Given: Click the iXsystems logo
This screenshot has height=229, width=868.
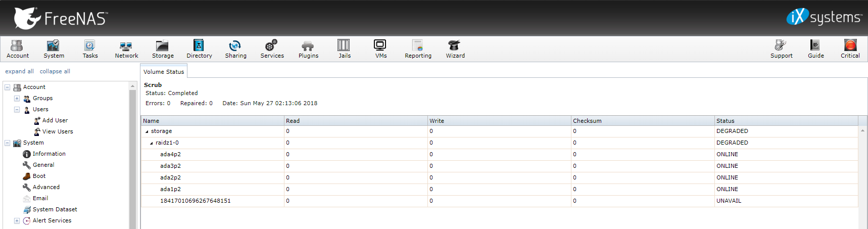Looking at the screenshot, I should pos(824,17).
